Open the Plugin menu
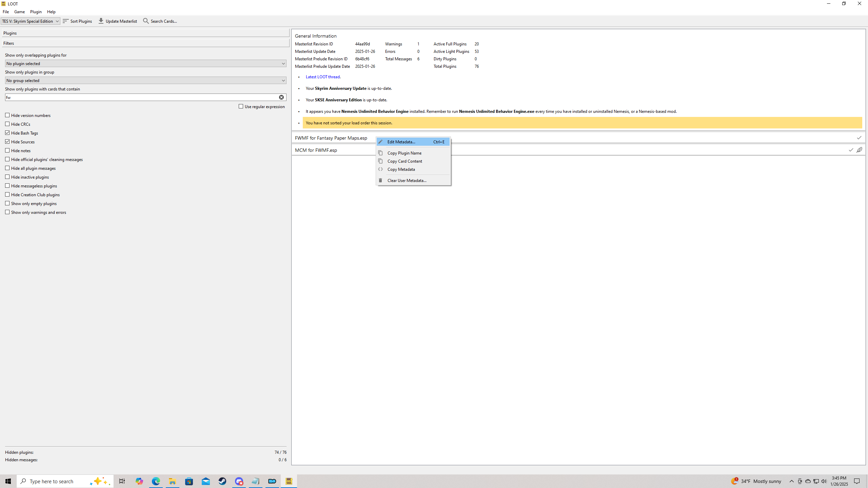This screenshot has height=488, width=868. [36, 12]
